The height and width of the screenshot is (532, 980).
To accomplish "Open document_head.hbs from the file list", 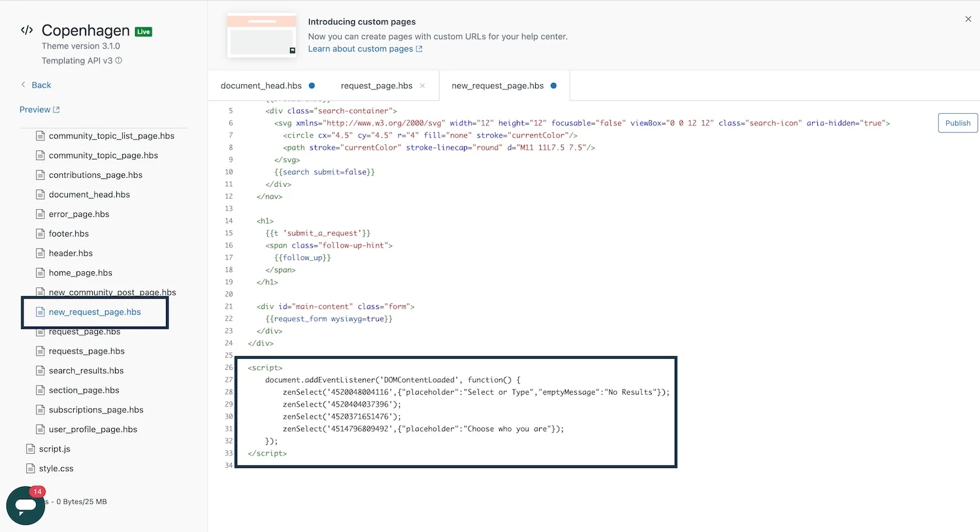I will pos(90,195).
